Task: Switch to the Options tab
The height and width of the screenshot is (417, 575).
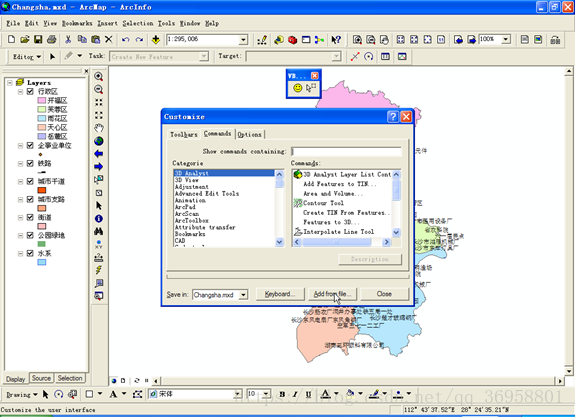Action: coord(249,135)
